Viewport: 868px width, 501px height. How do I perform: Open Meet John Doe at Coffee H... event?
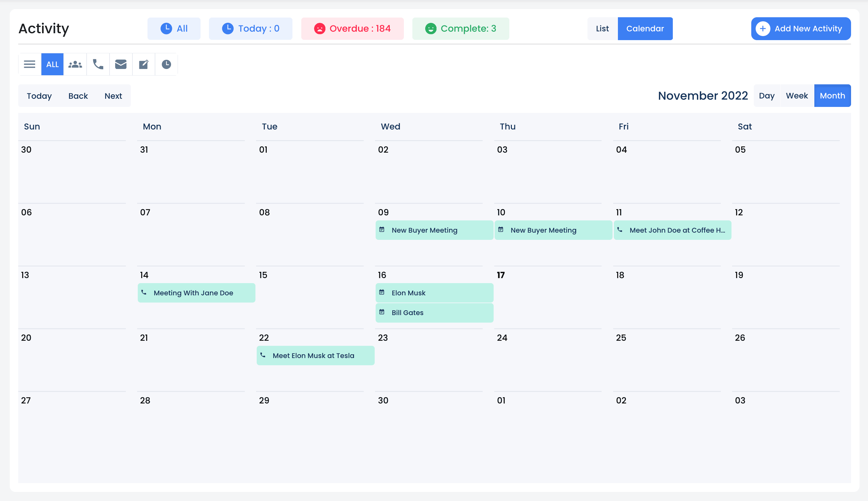pyautogui.click(x=672, y=230)
